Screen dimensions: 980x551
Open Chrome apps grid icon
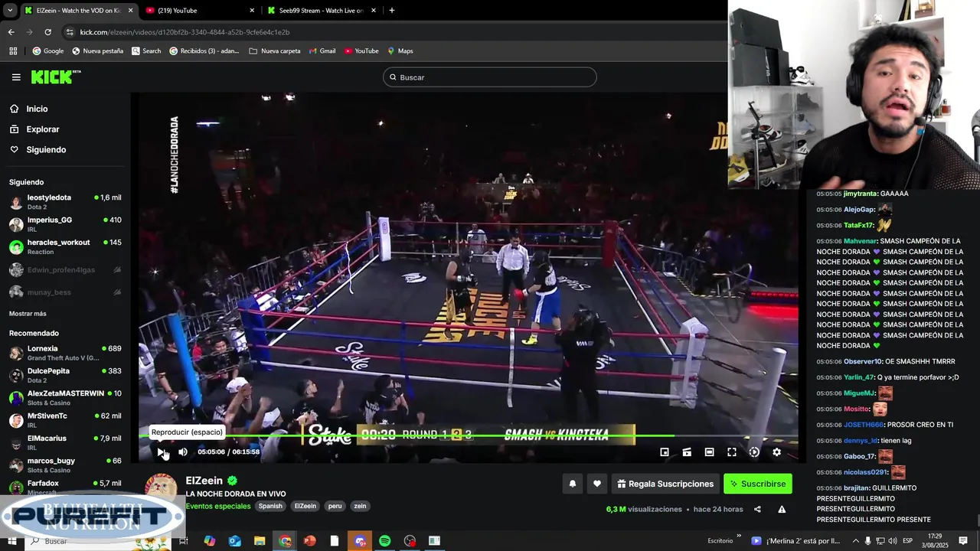point(13,51)
